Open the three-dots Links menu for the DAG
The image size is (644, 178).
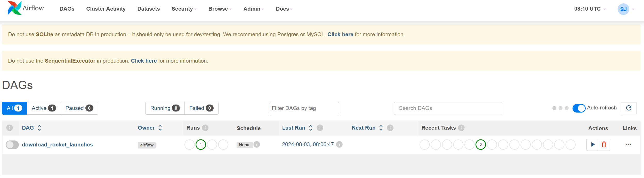pyautogui.click(x=628, y=145)
